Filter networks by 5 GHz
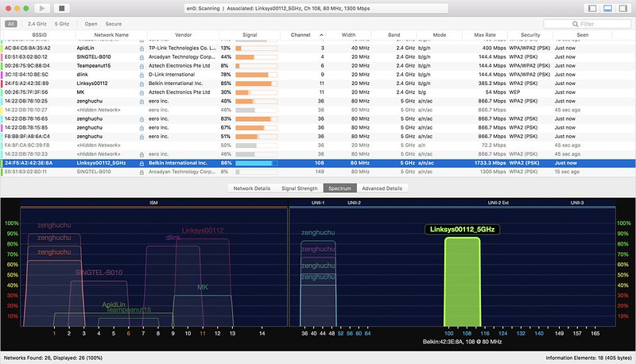 click(62, 24)
